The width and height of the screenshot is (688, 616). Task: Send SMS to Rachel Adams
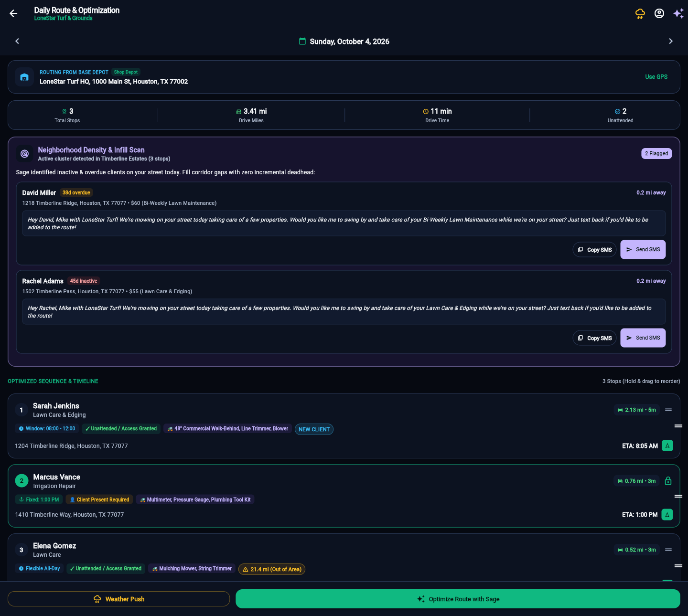pyautogui.click(x=643, y=338)
